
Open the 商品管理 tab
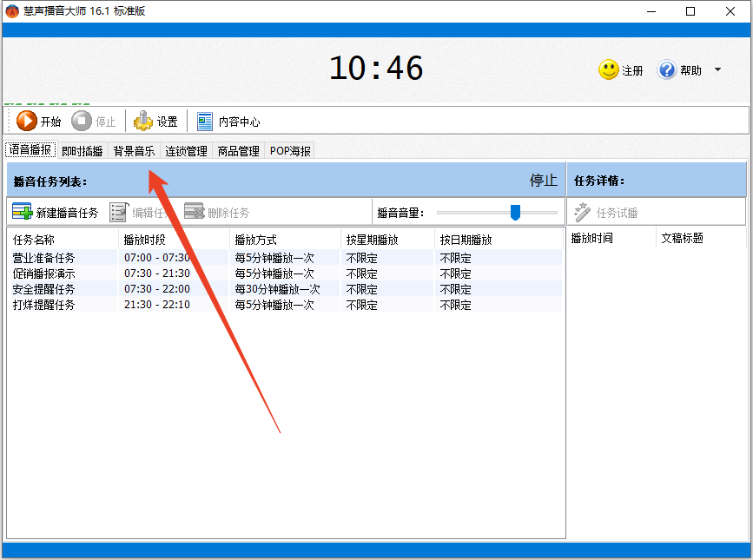(x=241, y=150)
